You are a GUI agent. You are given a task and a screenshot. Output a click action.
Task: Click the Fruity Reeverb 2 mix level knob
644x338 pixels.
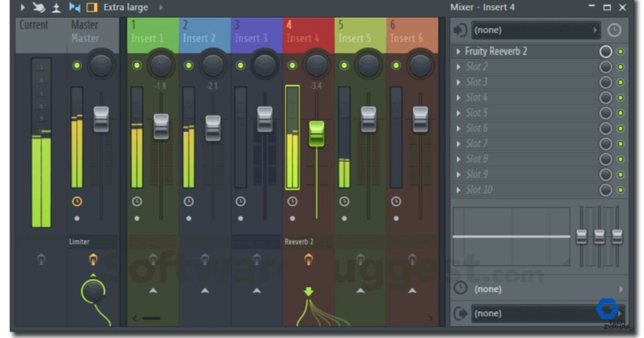tap(606, 52)
